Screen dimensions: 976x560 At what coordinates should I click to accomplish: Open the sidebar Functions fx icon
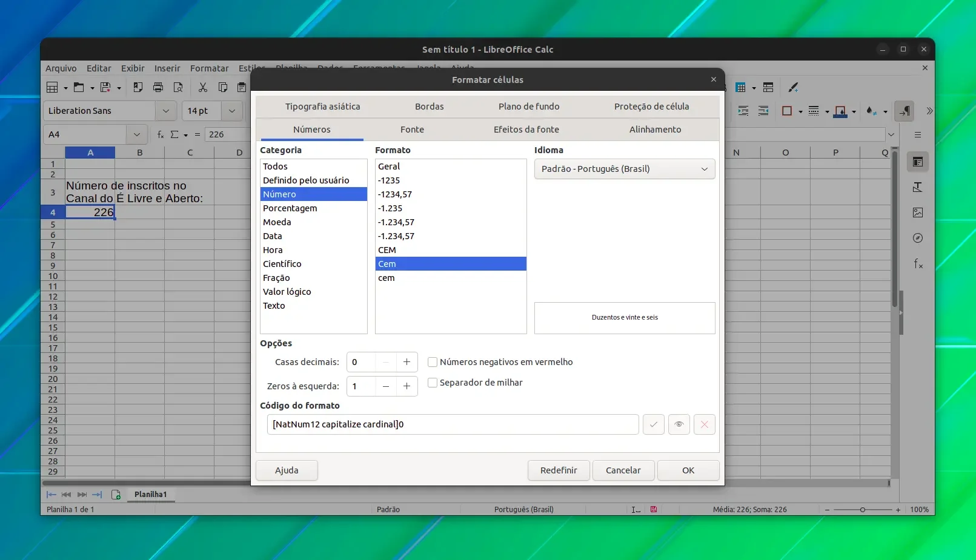coord(918,263)
